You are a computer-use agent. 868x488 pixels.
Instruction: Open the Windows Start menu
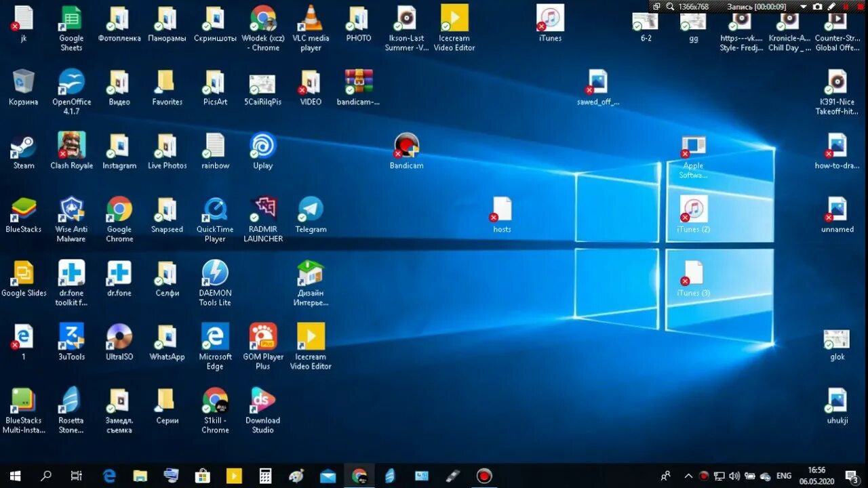pyautogui.click(x=15, y=476)
